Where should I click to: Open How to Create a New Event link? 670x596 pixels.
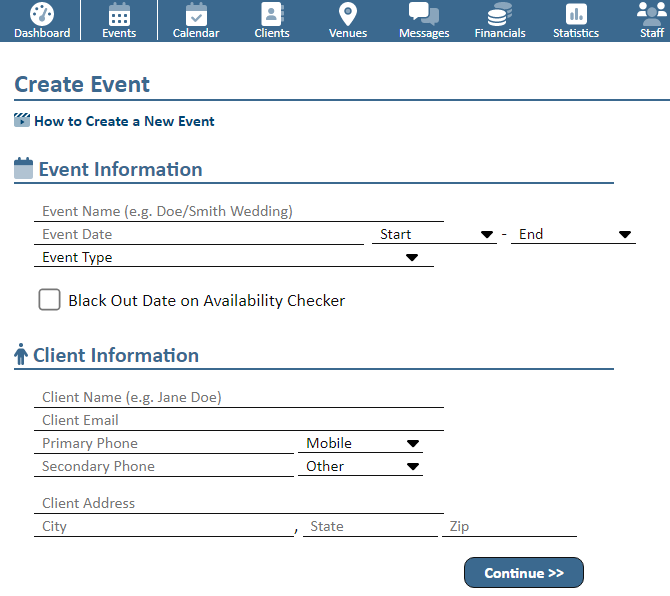coord(124,122)
